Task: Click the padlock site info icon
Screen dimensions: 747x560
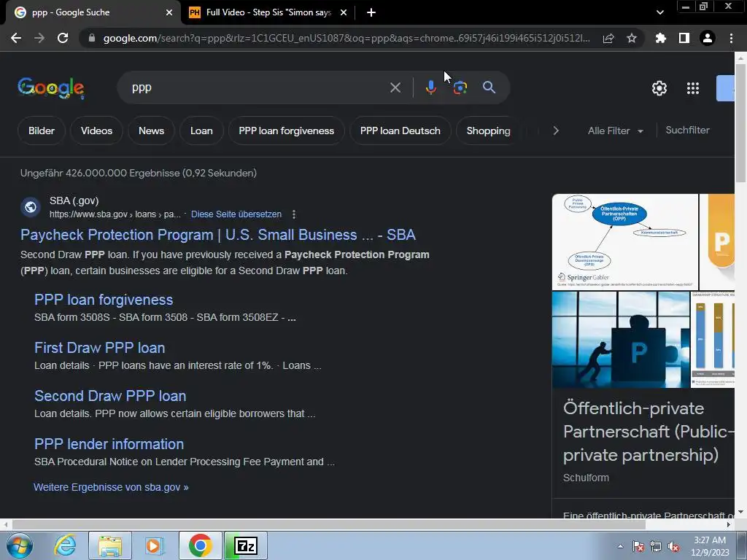Action: pyautogui.click(x=92, y=38)
